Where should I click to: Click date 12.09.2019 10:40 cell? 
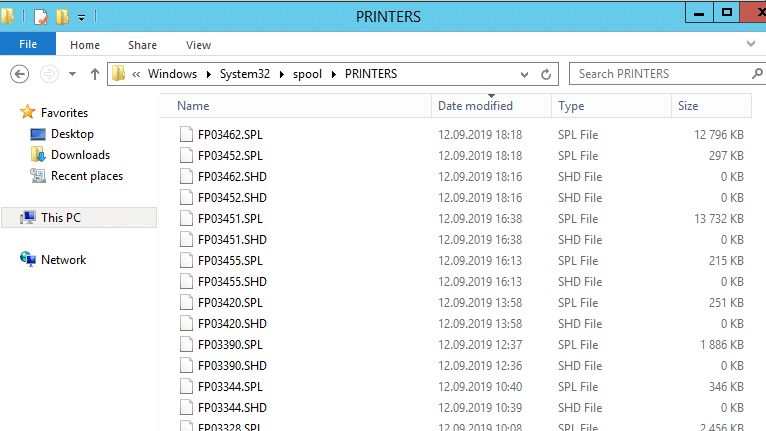(x=480, y=387)
